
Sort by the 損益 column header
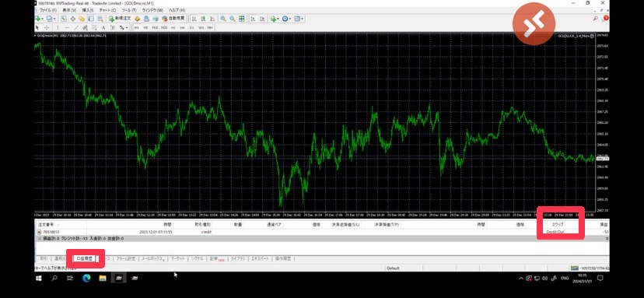coord(604,225)
